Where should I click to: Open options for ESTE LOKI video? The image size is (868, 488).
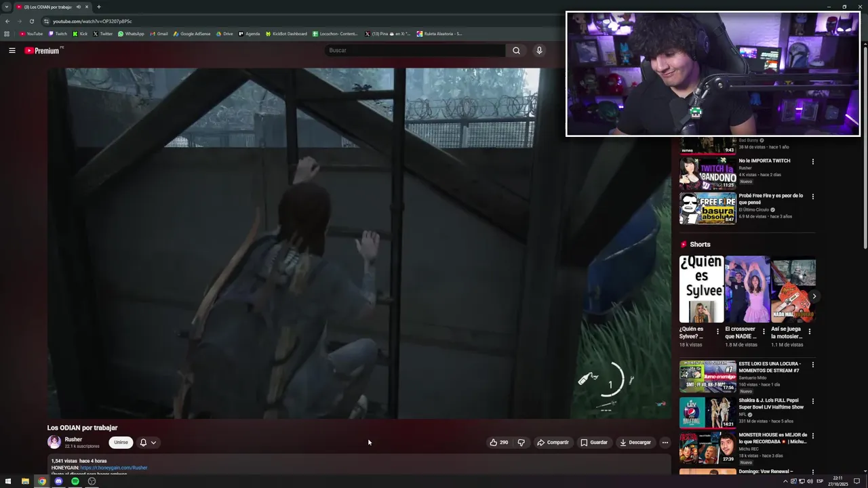pos(812,365)
